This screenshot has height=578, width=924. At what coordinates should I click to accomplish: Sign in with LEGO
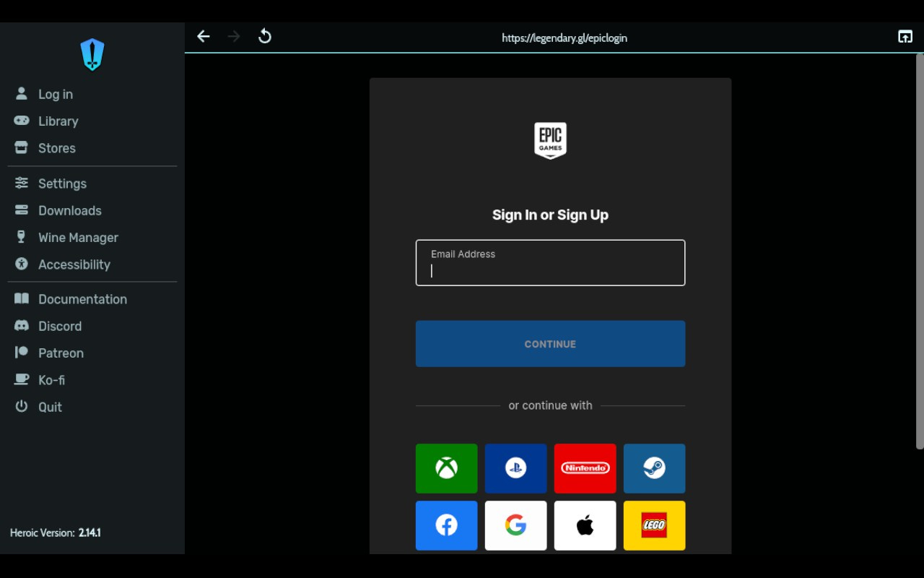pyautogui.click(x=654, y=525)
